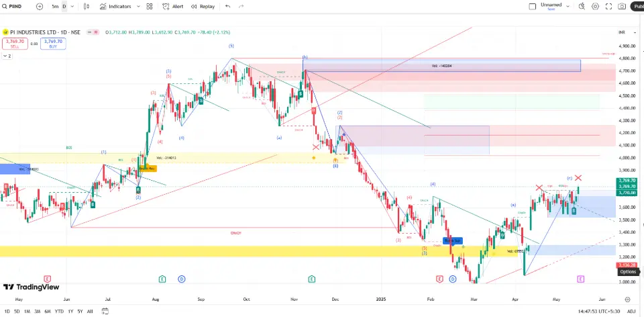
Task: Expand the time interval dropdown arrow
Action: (72, 6)
